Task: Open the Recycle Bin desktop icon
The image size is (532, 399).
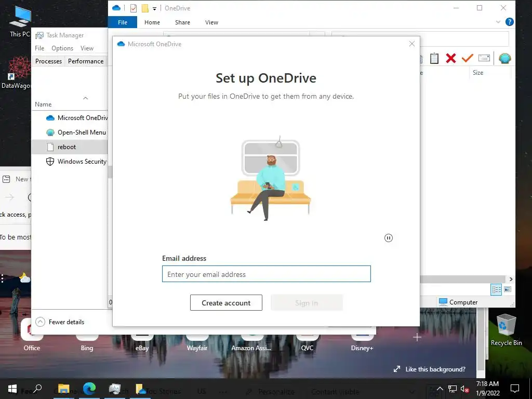Action: pos(506,330)
